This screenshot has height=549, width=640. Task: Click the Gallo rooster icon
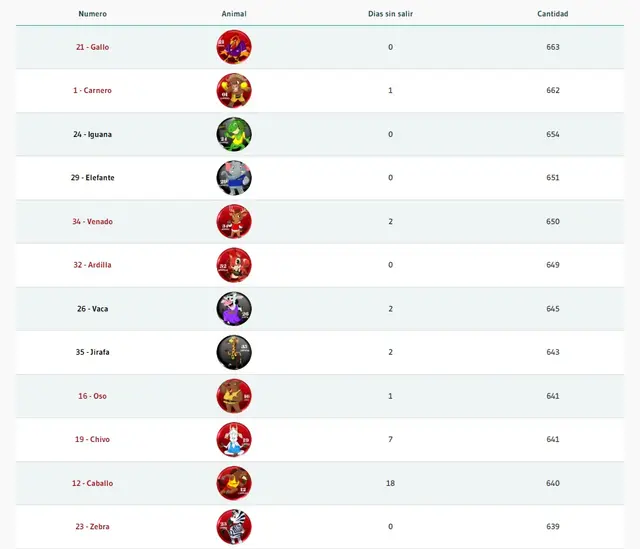234,47
